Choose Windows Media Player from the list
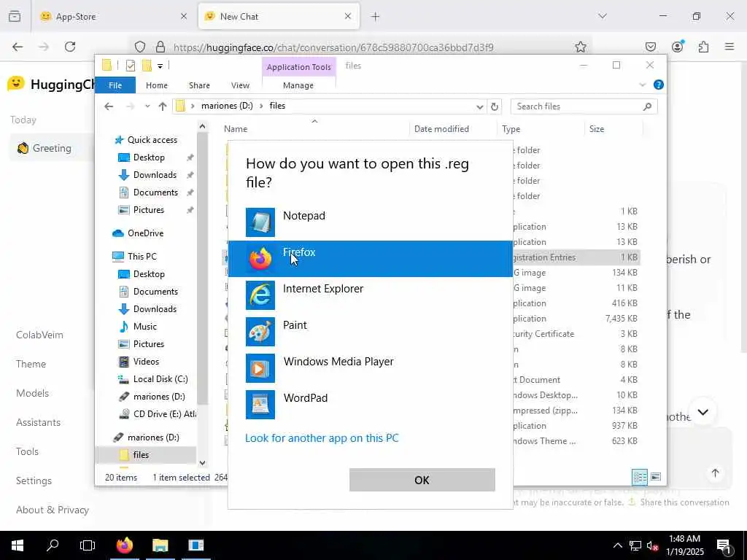 click(x=370, y=367)
